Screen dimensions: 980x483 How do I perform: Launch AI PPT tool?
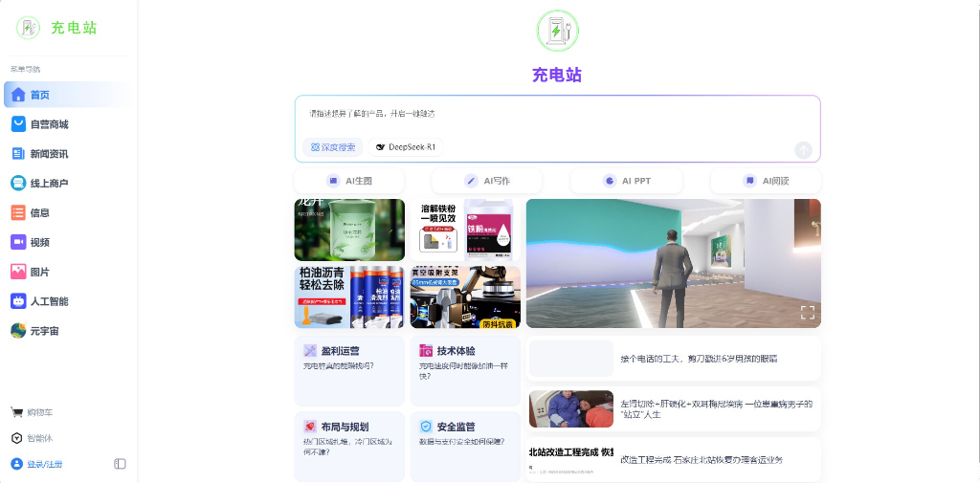(x=627, y=181)
